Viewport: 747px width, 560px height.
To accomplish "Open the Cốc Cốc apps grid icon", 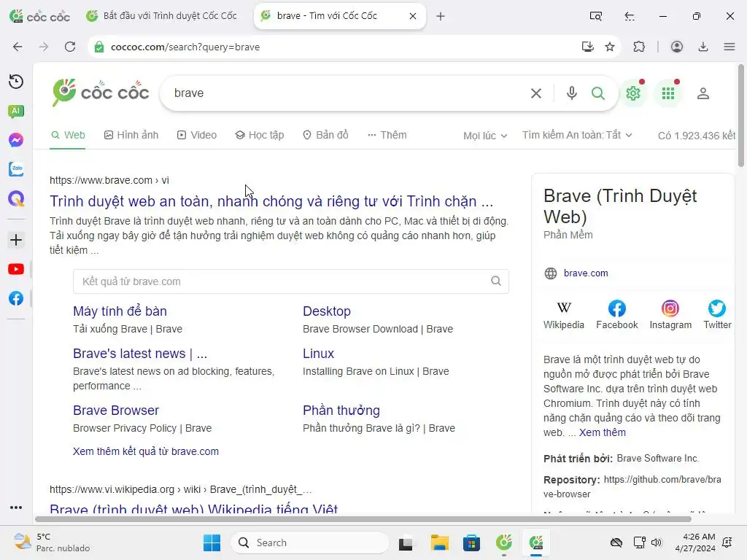I will tap(668, 93).
